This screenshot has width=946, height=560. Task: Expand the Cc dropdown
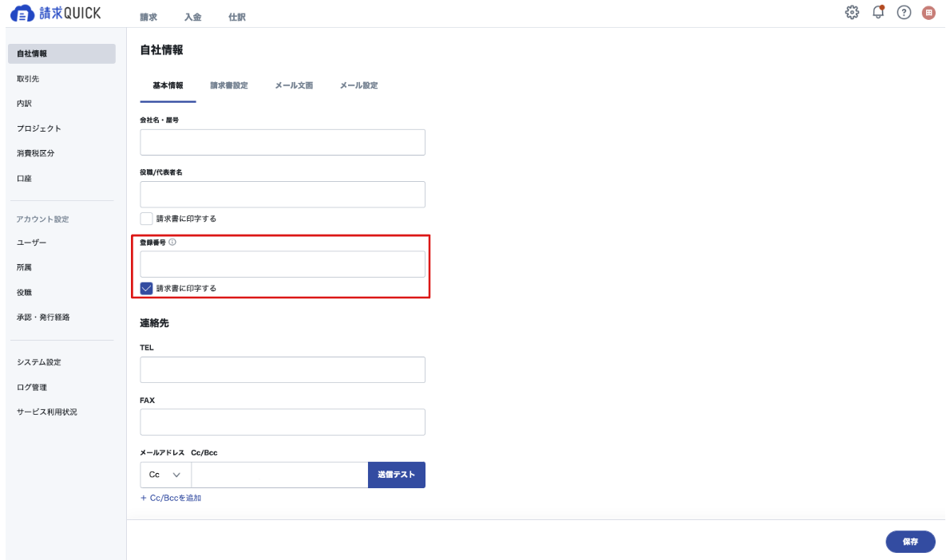coord(165,475)
